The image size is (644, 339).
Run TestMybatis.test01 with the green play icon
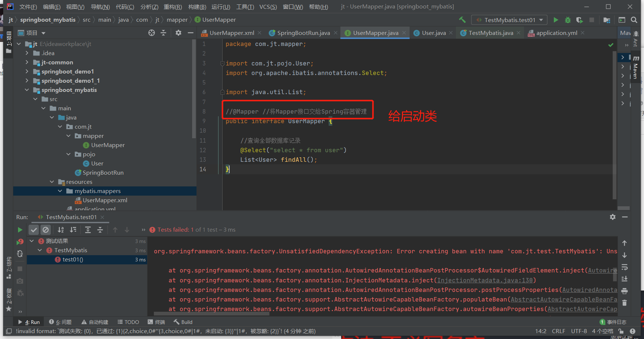(x=556, y=20)
